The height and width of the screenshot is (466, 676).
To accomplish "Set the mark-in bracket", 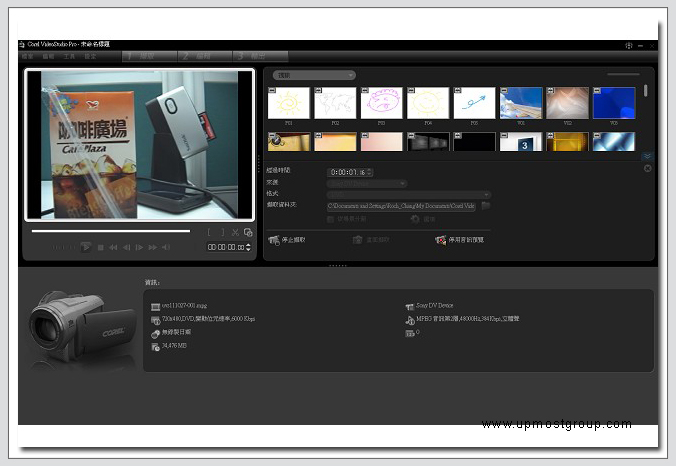I will click(210, 232).
